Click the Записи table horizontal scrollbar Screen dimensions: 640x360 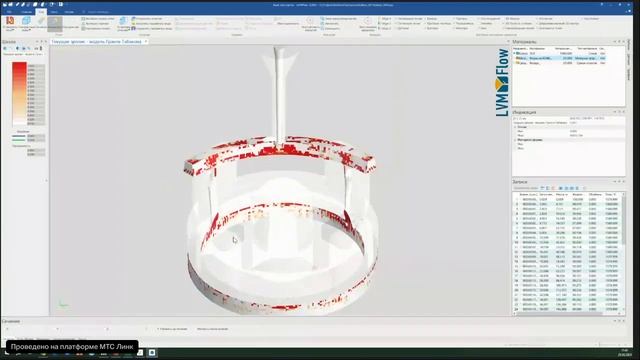click(559, 313)
